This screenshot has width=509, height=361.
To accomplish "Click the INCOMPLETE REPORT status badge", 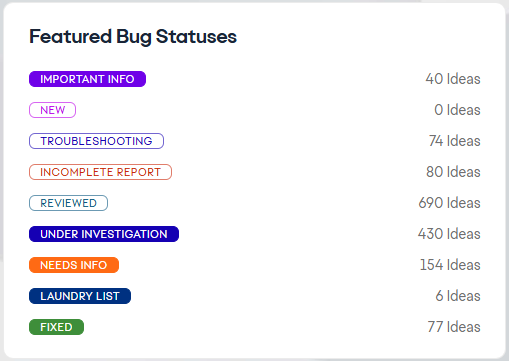I will (100, 172).
